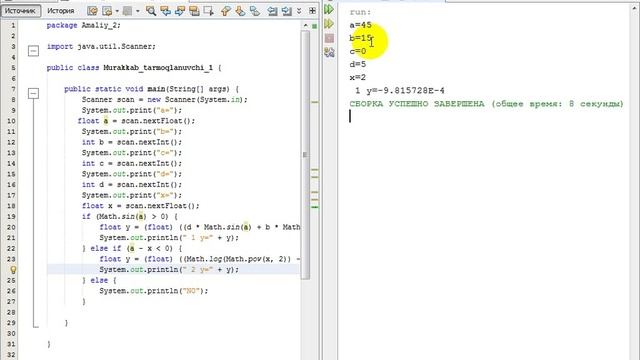Click green file status square indicator
The width and height of the screenshot is (640, 360).
(315, 26)
